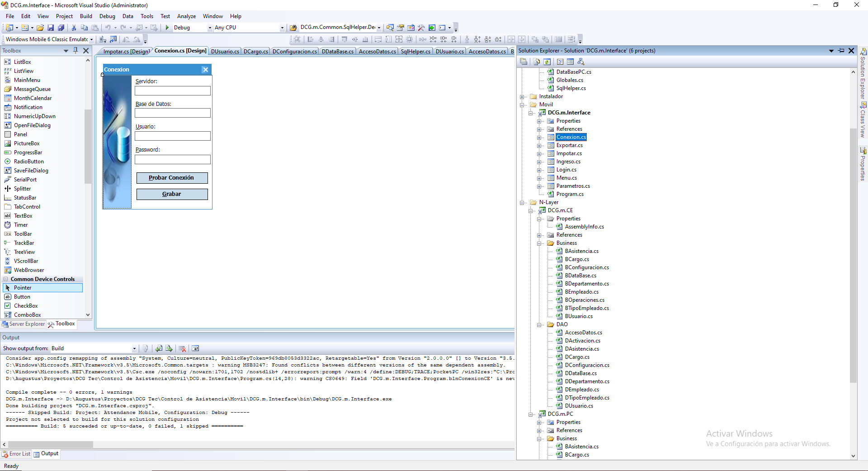Open the Build menu
Viewport: 868px width, 471px height.
point(86,16)
